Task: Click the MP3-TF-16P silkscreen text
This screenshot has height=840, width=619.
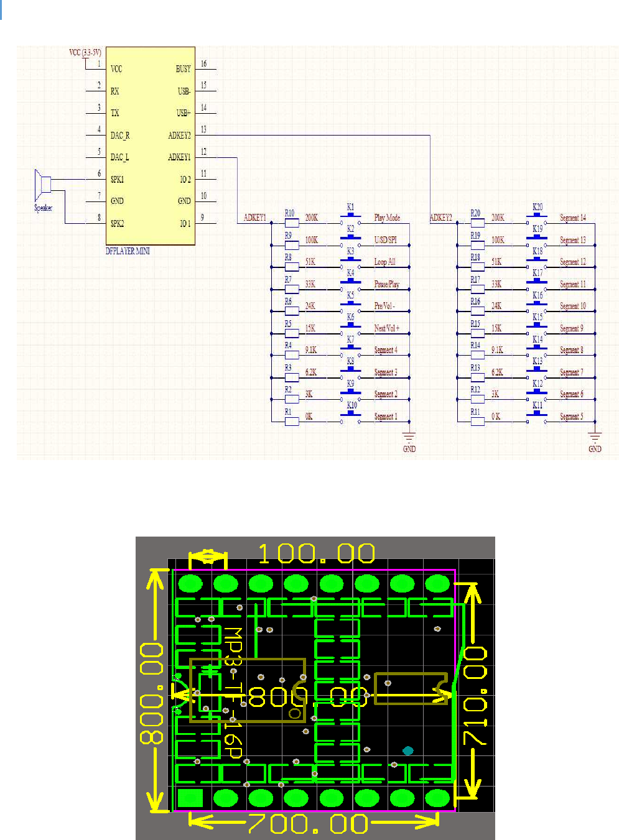Action: 233,692
